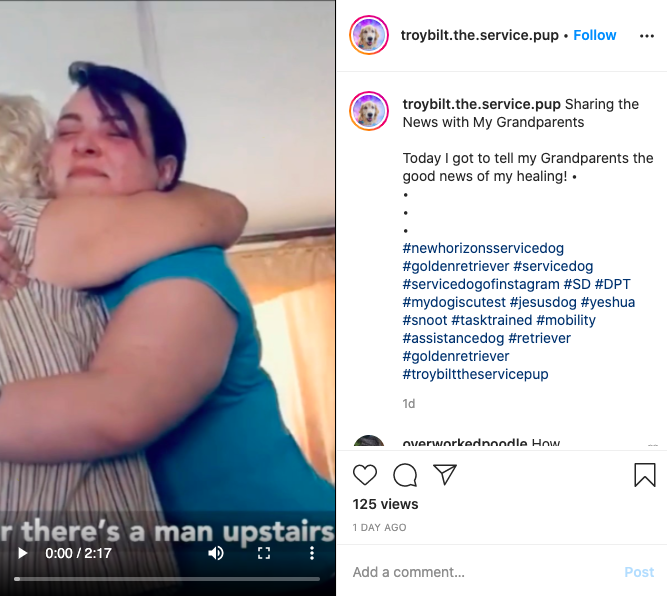Viewport: 667px width, 596px height.
Task: Save the post with the bookmark icon
Action: 645,475
